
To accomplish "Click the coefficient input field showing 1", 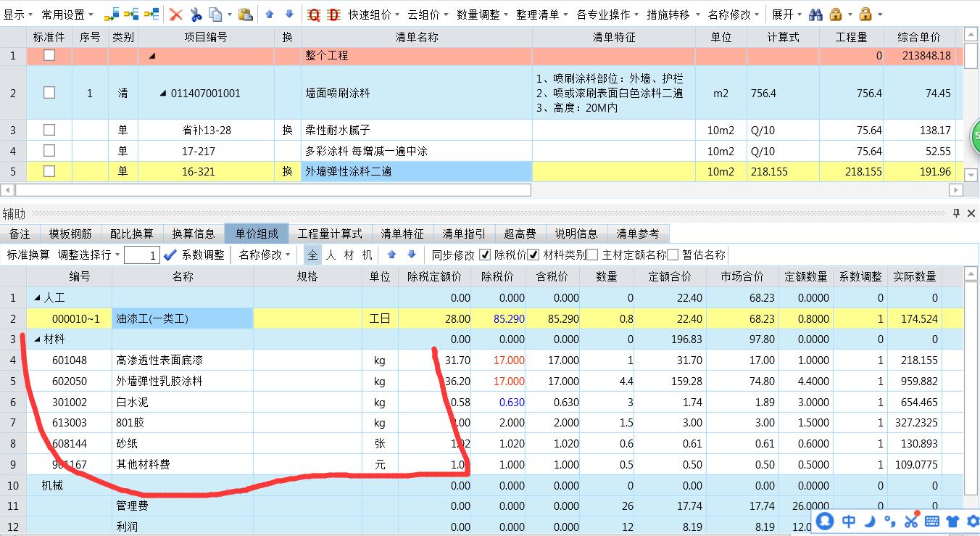I will [x=141, y=255].
